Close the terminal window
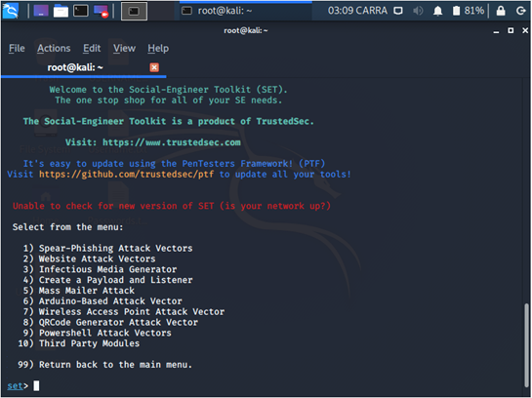 (x=525, y=30)
